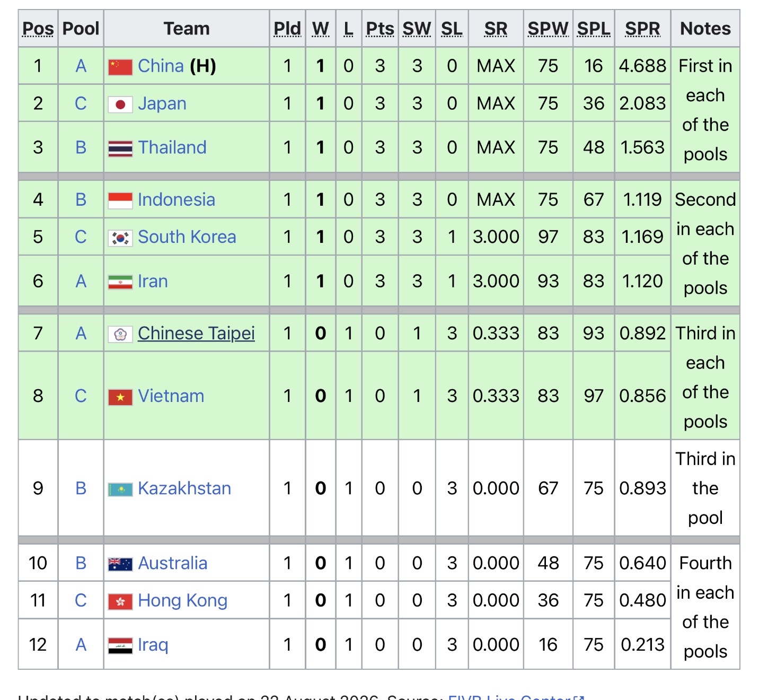Click the China flag icon
The width and height of the screenshot is (759, 700).
120,67
